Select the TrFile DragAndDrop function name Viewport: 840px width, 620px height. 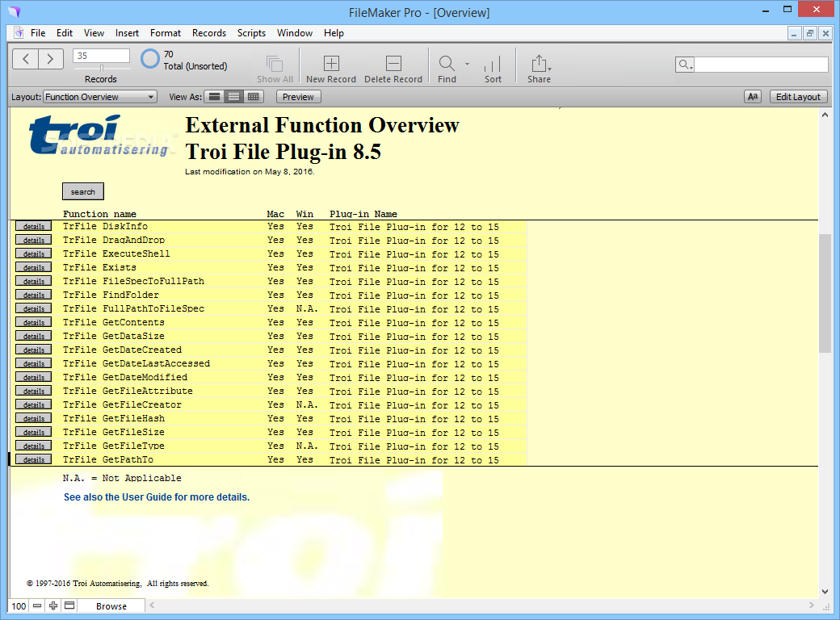(114, 240)
